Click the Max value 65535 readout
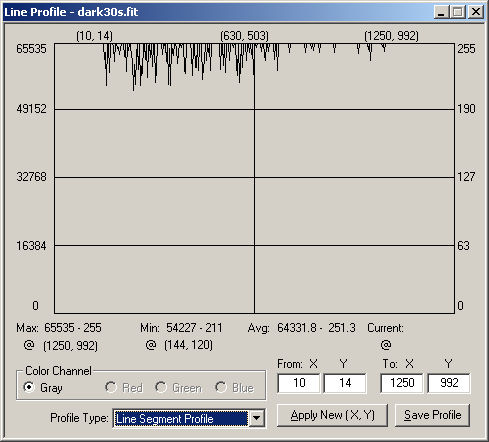489x442 pixels. tap(59, 328)
